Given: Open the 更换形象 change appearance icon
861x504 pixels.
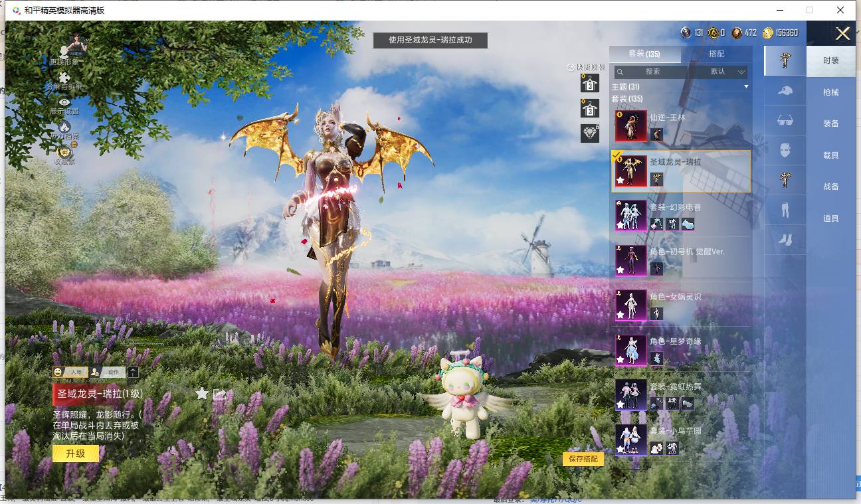Looking at the screenshot, I should (64, 52).
